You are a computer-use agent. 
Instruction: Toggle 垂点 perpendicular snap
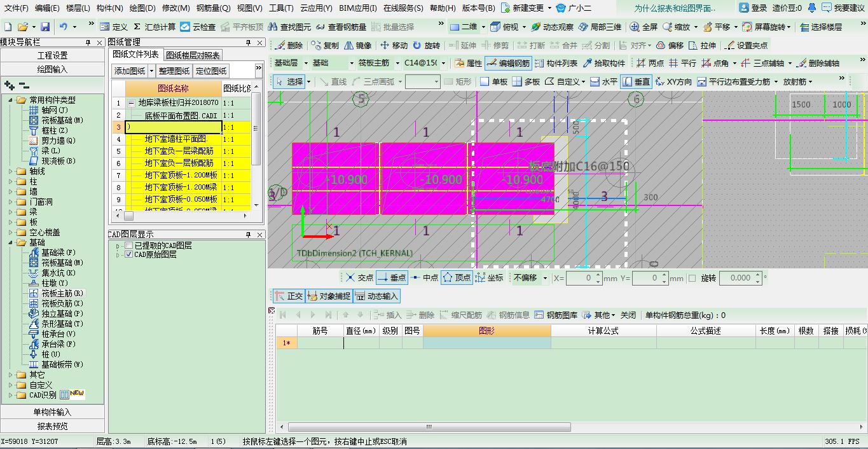click(x=392, y=277)
